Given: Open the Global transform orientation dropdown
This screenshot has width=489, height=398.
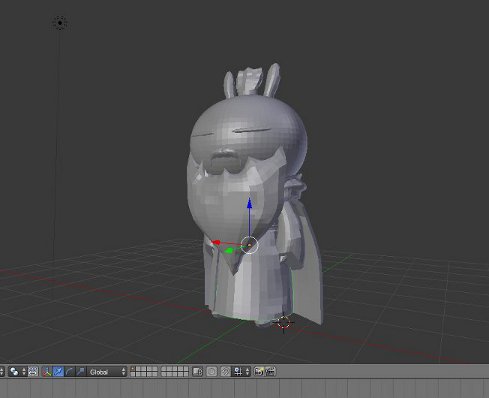Looking at the screenshot, I should (107, 371).
